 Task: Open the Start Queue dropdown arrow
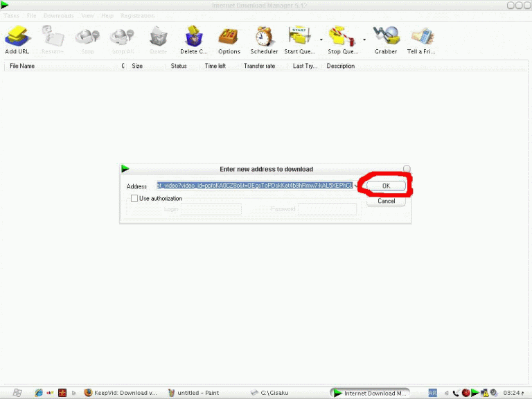pyautogui.click(x=321, y=39)
